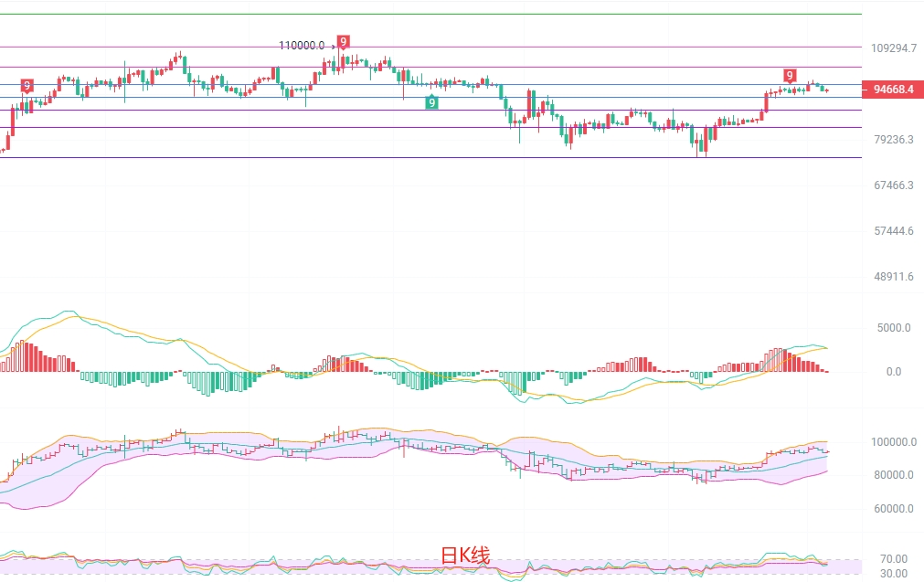Click the RSI level label 30.00

pos(893,573)
